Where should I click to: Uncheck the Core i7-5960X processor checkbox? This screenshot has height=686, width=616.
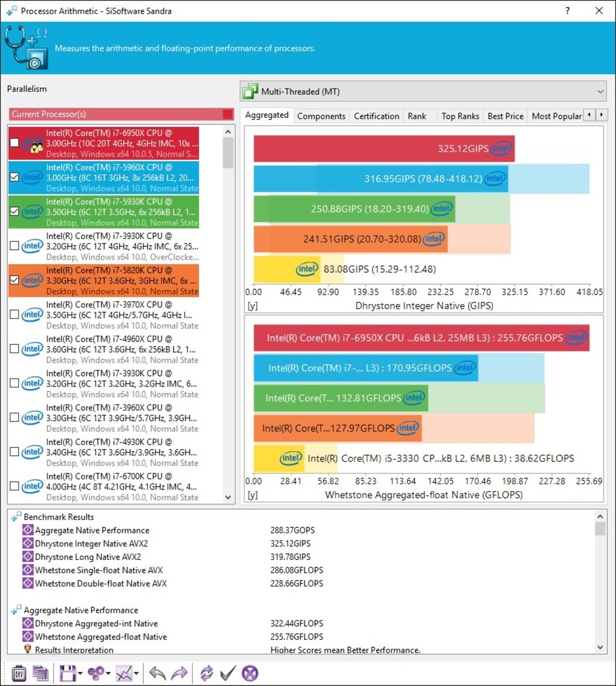click(x=15, y=177)
